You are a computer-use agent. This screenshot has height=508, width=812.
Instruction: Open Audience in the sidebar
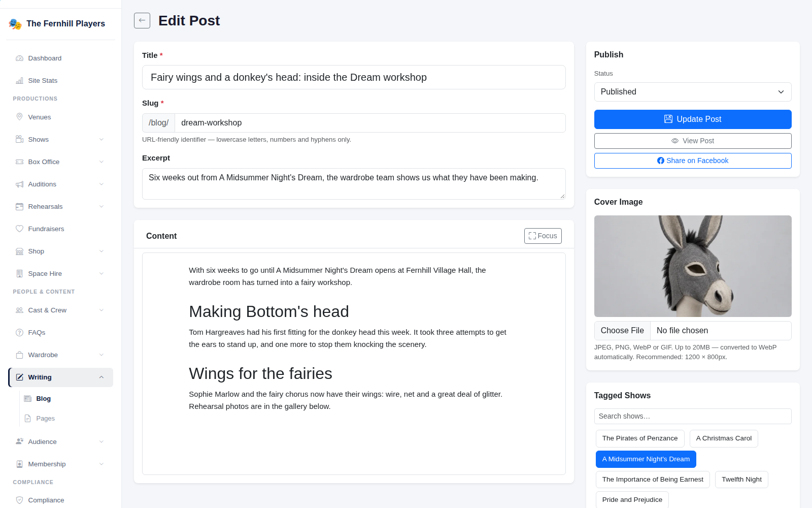click(60, 442)
